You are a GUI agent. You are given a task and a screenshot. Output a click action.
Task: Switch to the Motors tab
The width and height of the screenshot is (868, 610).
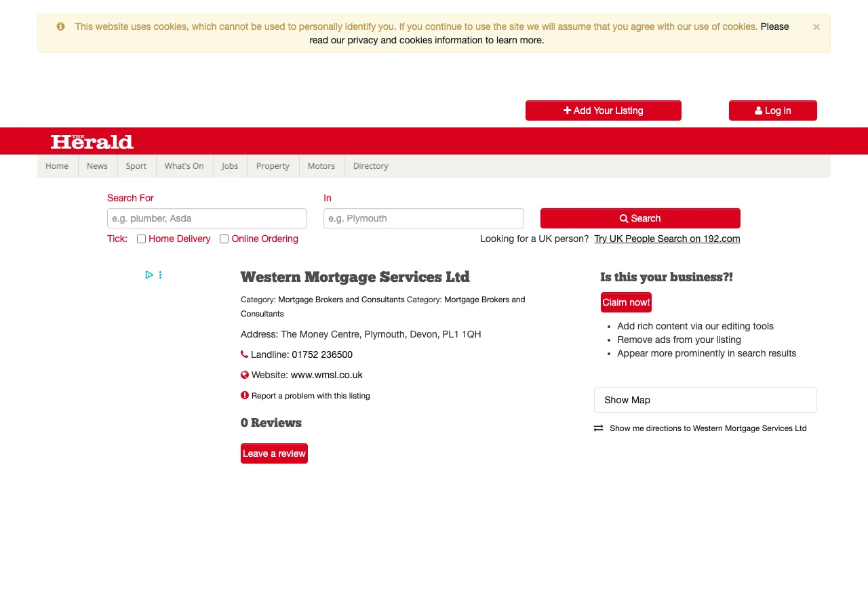click(321, 166)
